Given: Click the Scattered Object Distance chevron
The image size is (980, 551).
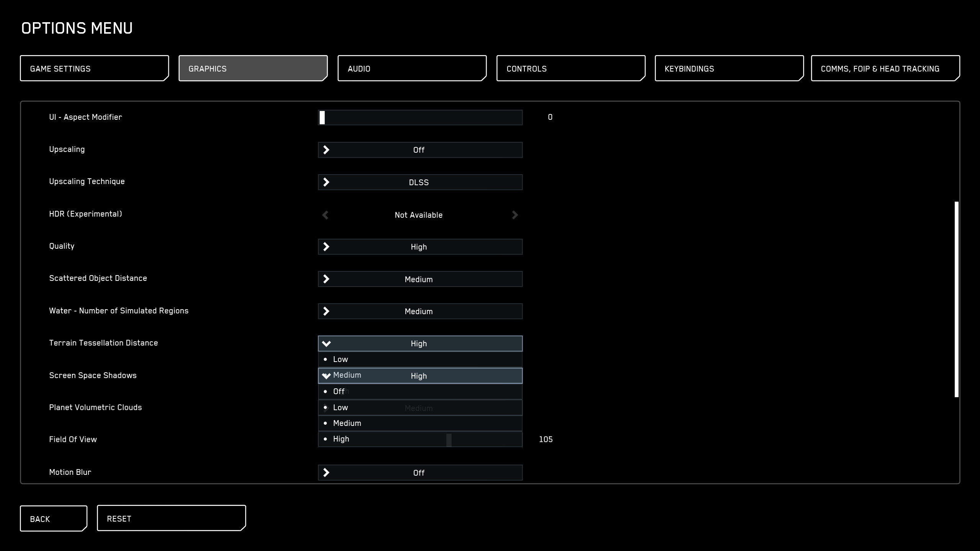Looking at the screenshot, I should pos(327,279).
